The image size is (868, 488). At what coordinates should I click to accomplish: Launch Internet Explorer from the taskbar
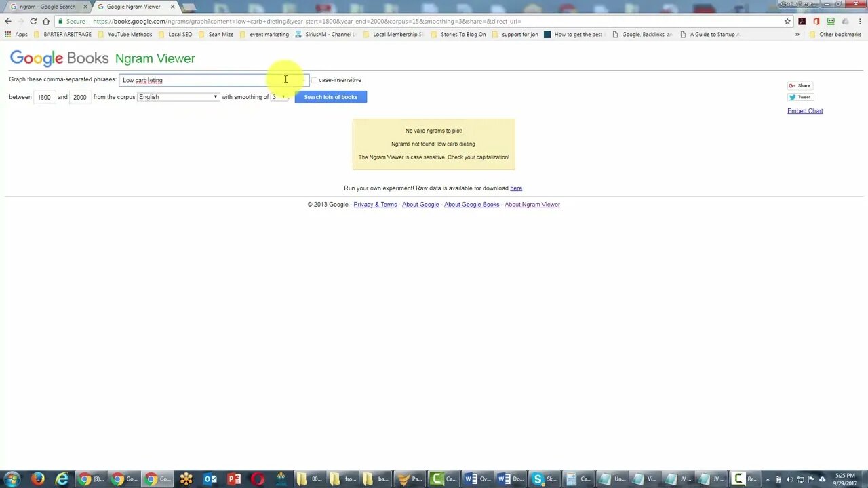click(x=62, y=479)
